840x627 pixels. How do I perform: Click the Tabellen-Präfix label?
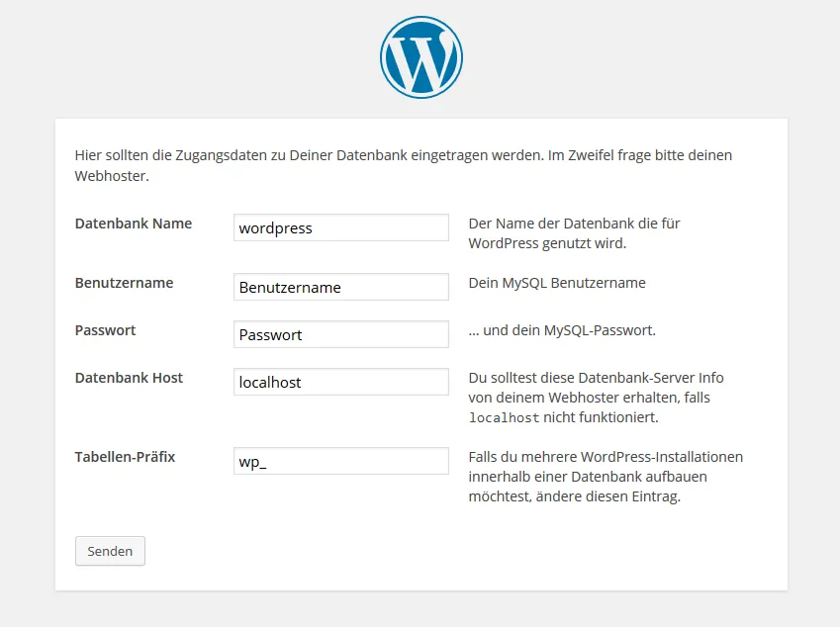125,457
